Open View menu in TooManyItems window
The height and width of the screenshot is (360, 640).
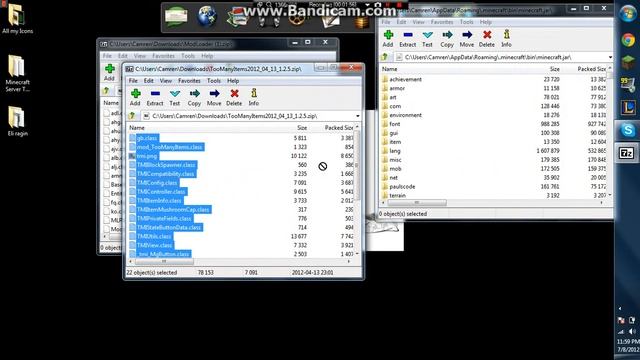[166, 81]
